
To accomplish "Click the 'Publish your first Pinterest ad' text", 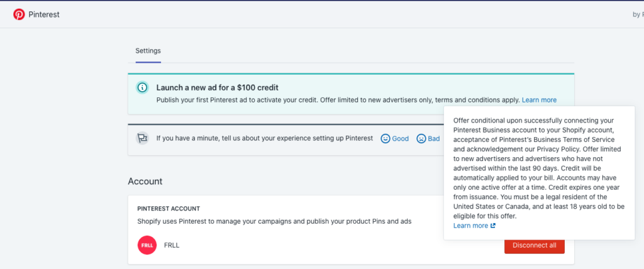I will click(x=338, y=100).
